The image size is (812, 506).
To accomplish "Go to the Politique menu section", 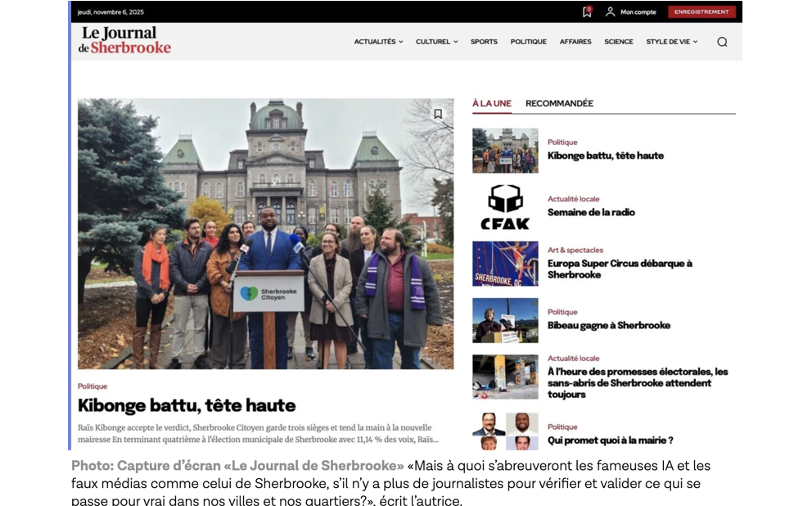I will 528,42.
